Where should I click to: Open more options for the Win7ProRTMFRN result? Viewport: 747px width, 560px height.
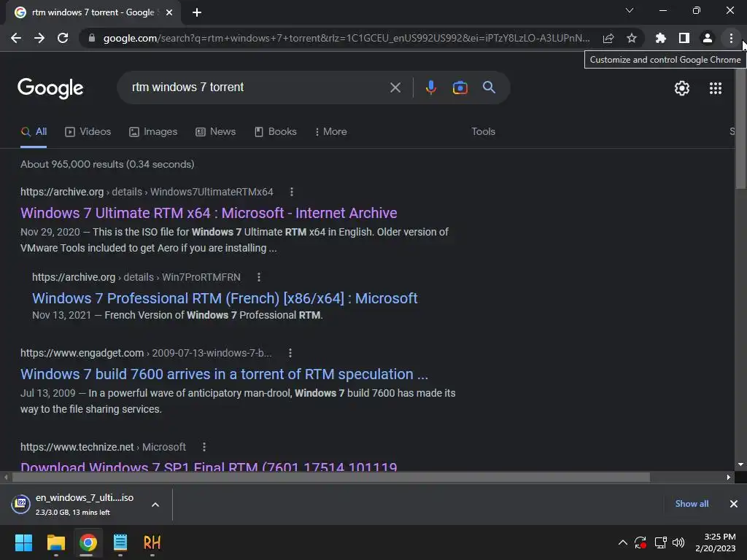tap(259, 277)
